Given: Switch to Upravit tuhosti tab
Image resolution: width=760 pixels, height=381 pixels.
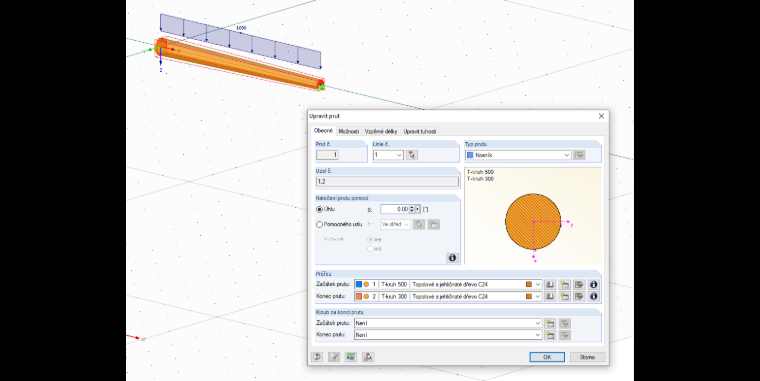Looking at the screenshot, I should click(420, 131).
